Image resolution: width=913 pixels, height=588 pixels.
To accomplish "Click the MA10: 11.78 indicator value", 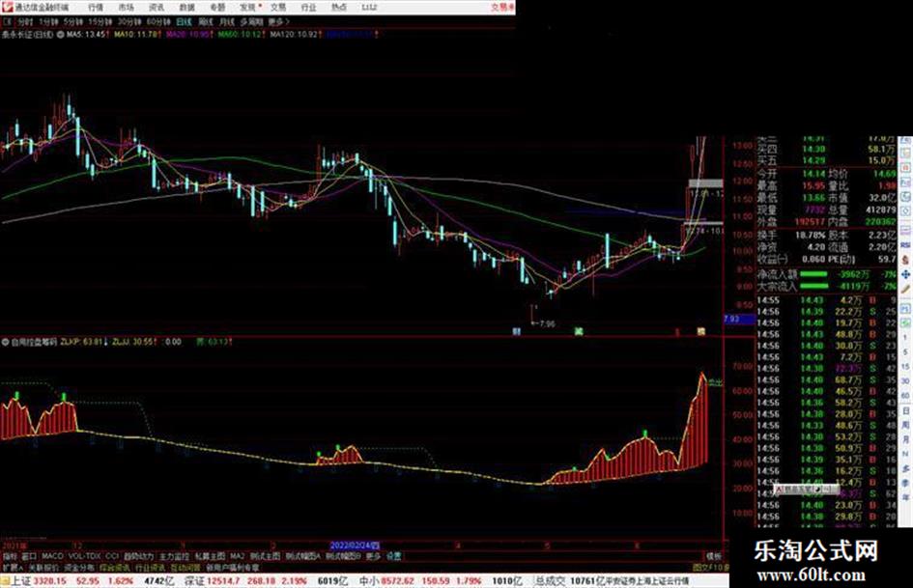I will click(x=137, y=35).
